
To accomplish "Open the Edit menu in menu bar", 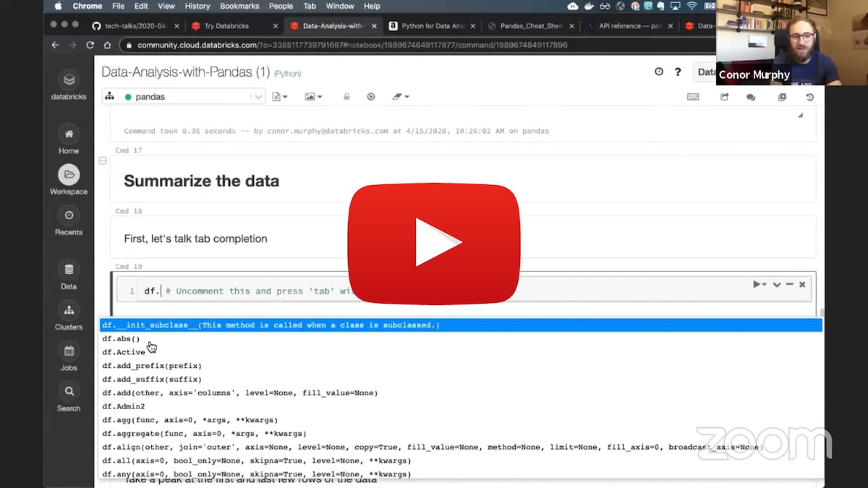I will pos(141,6).
